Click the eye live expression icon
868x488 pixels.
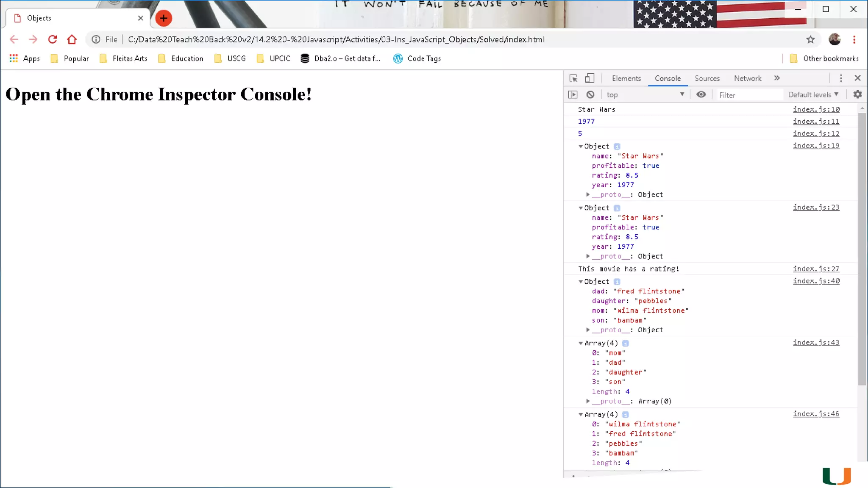coord(701,94)
